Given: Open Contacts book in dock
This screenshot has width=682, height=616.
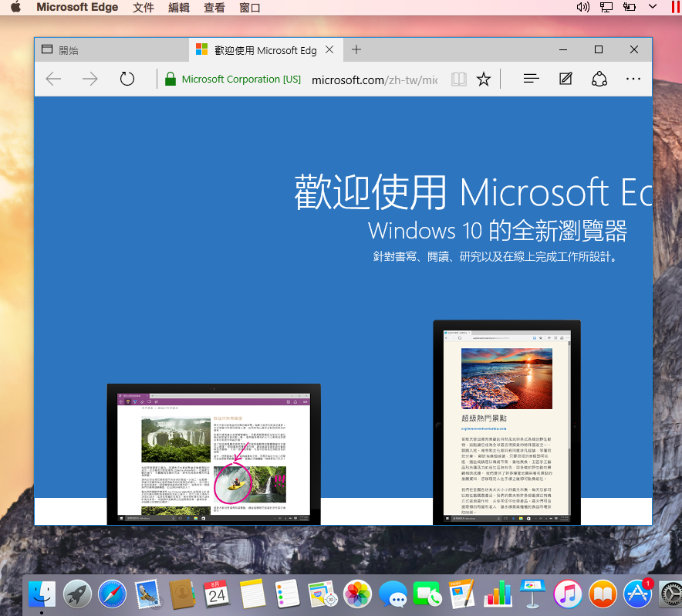Looking at the screenshot, I should 182,594.
